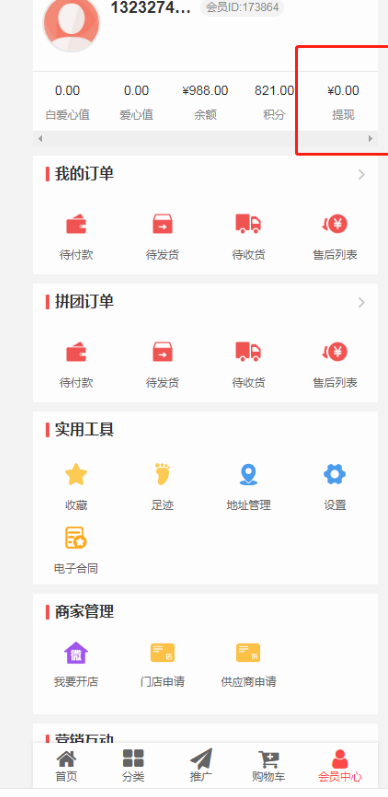The height and width of the screenshot is (797, 388).
Task: Click user avatar picture
Action: pyautogui.click(x=71, y=24)
